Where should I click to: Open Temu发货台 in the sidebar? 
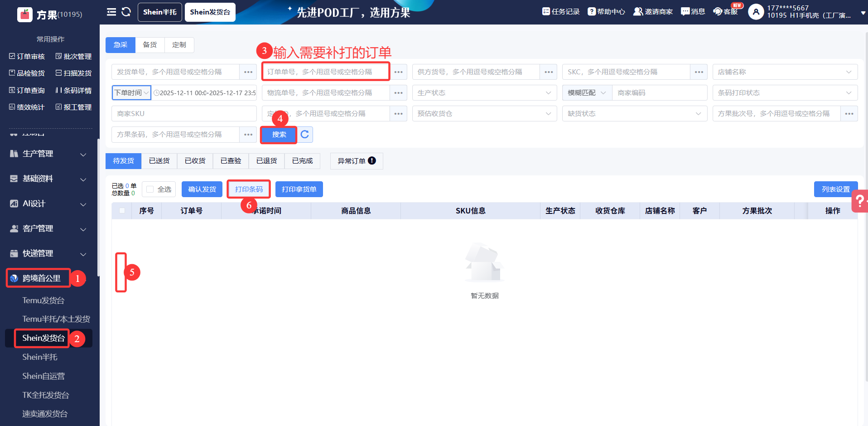click(x=43, y=300)
